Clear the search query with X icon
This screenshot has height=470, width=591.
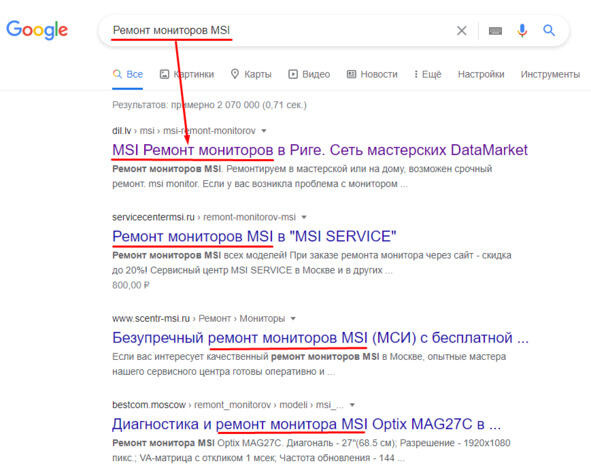coord(462,31)
